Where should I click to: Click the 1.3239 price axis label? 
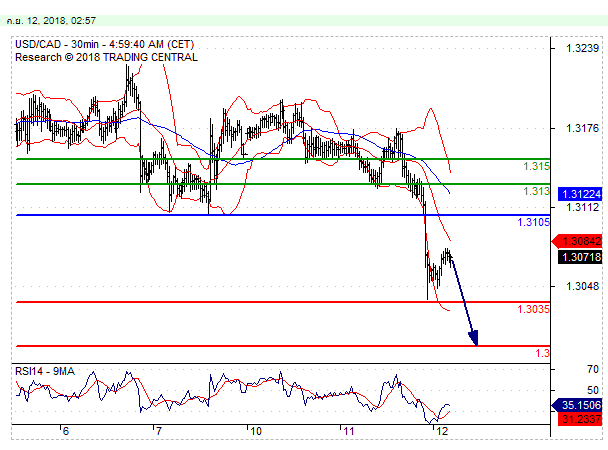click(582, 48)
